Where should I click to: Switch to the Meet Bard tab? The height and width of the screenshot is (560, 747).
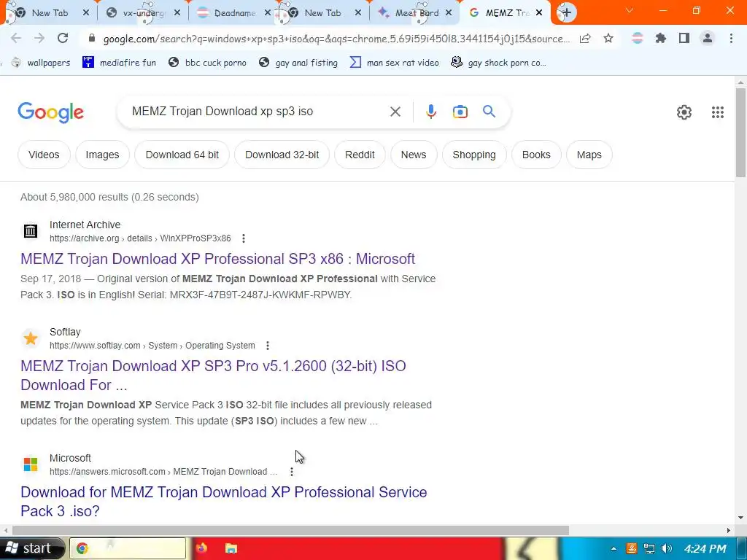[414, 13]
